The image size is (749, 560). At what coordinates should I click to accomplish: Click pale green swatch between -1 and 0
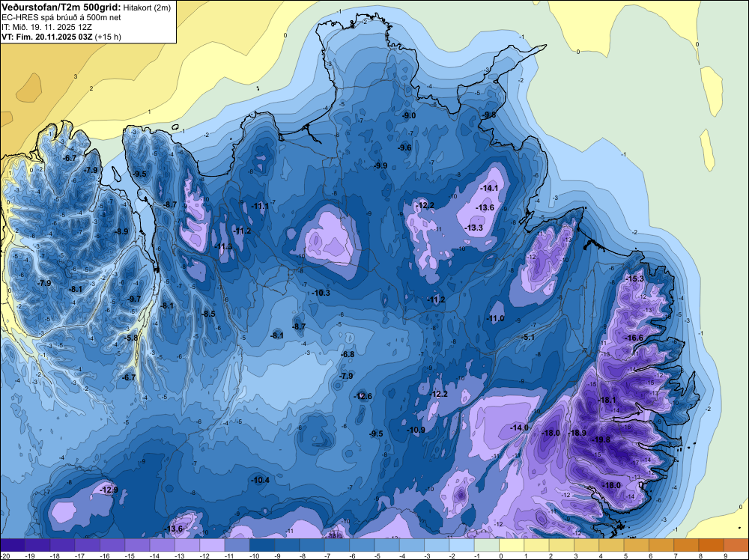point(486,545)
